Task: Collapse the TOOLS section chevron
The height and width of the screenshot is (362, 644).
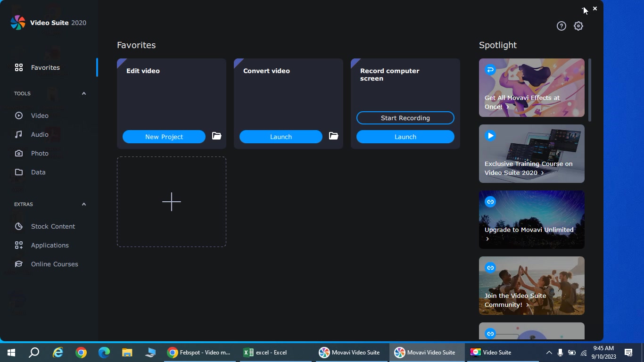Action: click(x=84, y=93)
